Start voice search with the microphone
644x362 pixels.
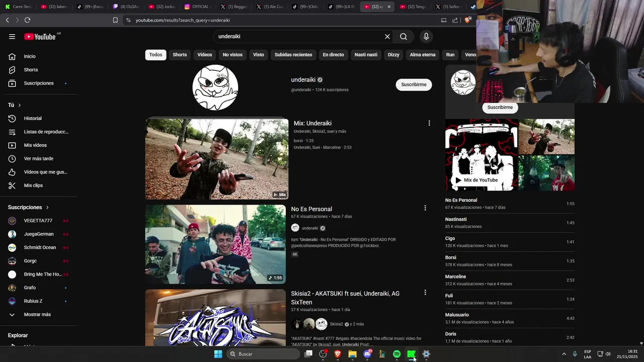(426, 36)
